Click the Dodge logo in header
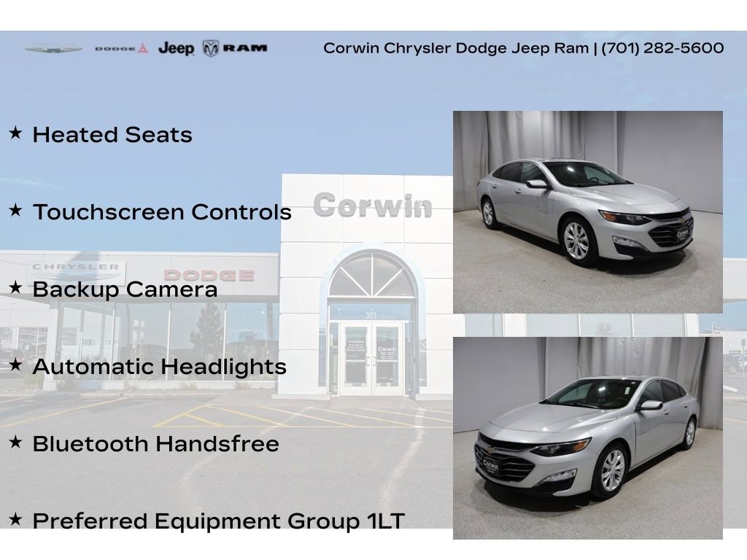The width and height of the screenshot is (747, 560). pos(122,48)
